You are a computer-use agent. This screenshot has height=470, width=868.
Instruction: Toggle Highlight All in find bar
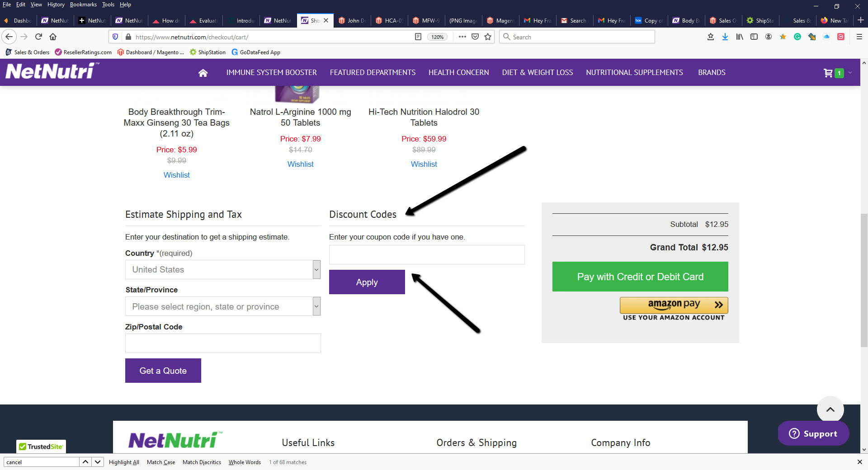coord(124,462)
